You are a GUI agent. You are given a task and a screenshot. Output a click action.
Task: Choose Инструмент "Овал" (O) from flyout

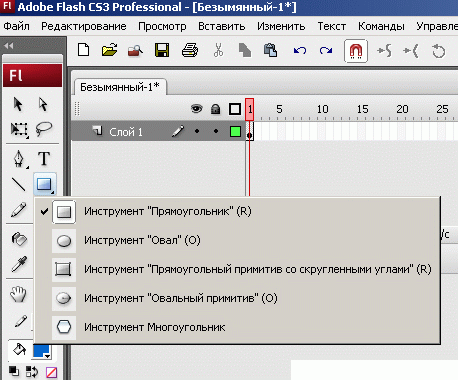pyautogui.click(x=237, y=240)
